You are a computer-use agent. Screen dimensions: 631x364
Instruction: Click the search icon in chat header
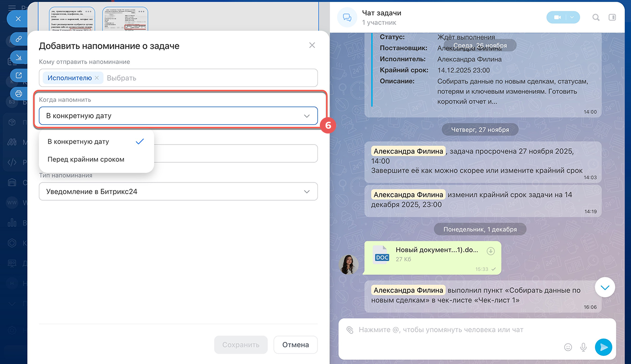click(x=596, y=17)
